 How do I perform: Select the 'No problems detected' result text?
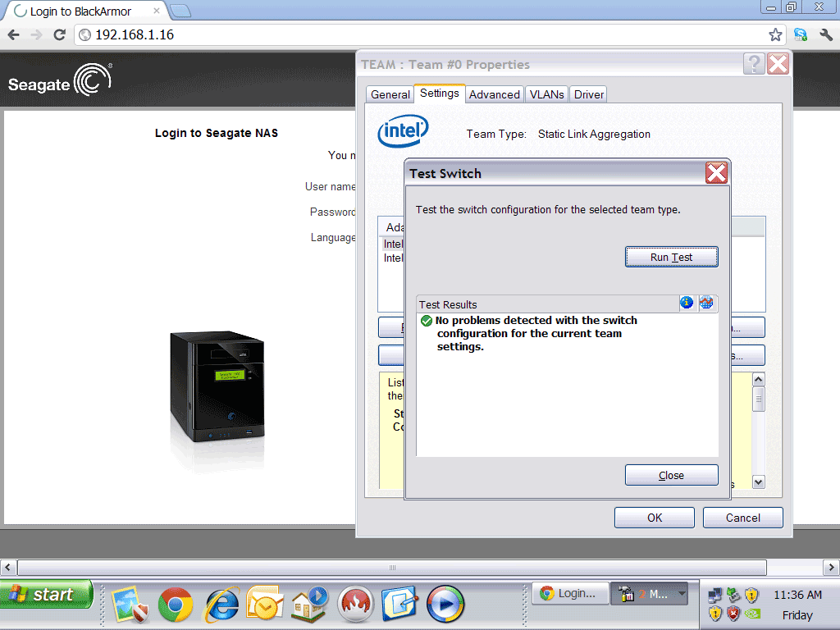(536, 333)
